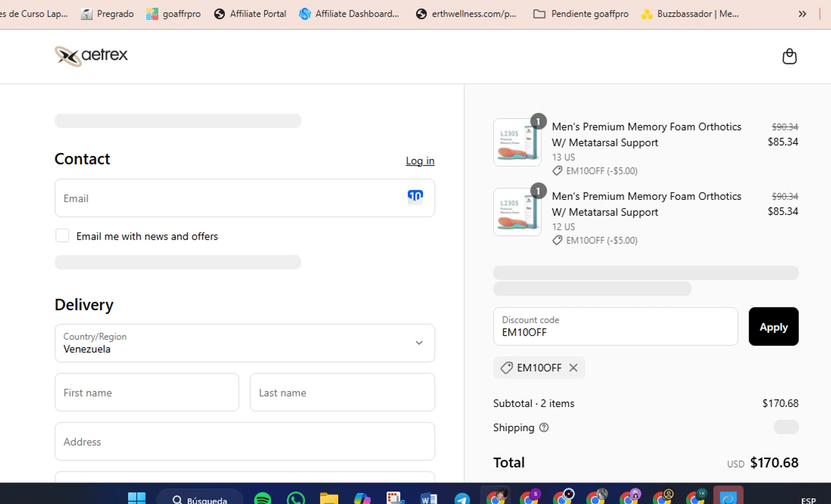Click the autofill icon in the Email field
The width and height of the screenshot is (831, 504).
pyautogui.click(x=415, y=196)
